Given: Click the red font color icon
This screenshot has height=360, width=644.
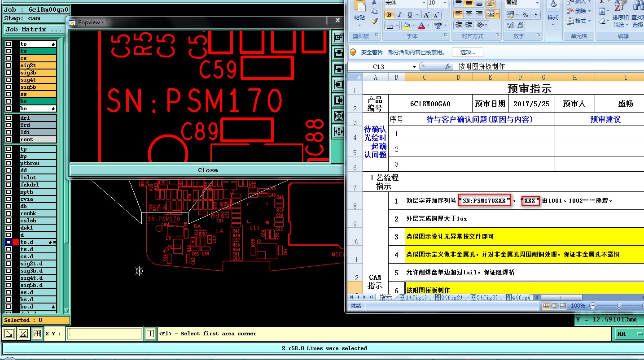Looking at the screenshot, I should tap(421, 26).
